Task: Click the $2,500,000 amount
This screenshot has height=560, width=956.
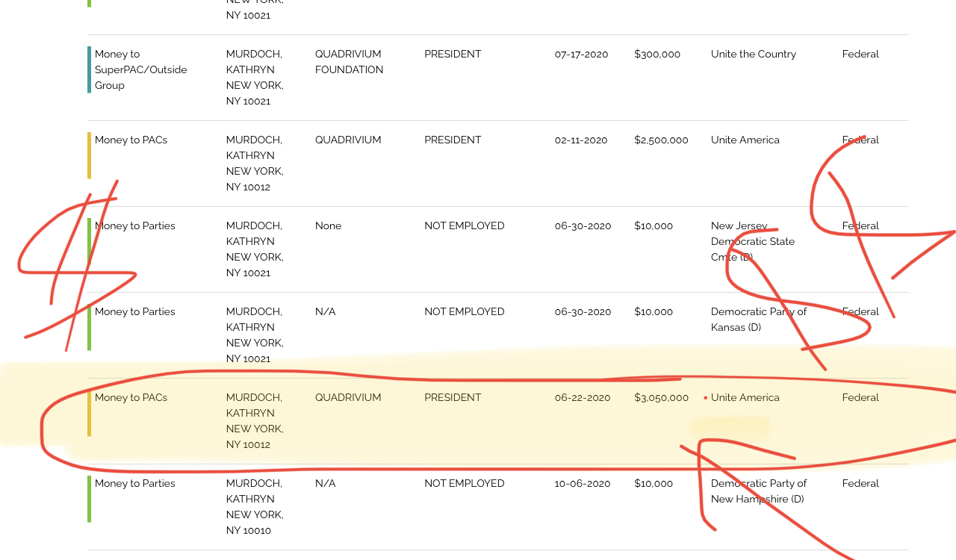Action: tap(661, 140)
